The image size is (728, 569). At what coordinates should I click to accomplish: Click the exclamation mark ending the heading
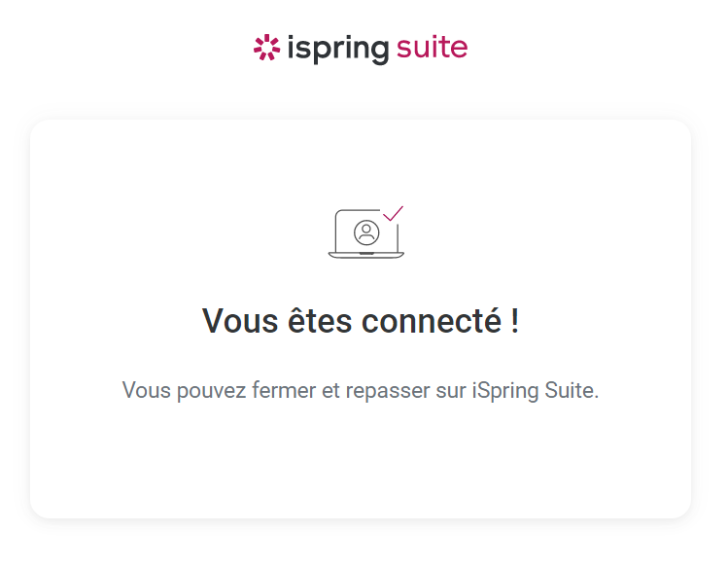point(514,321)
